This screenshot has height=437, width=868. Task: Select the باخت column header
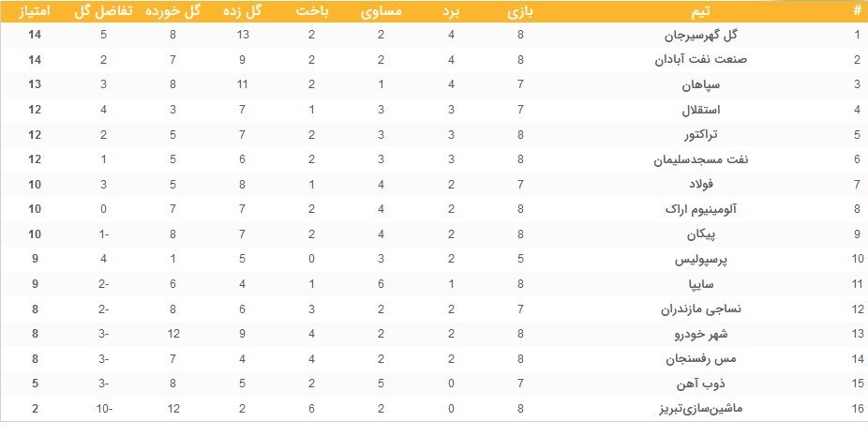coord(311,11)
